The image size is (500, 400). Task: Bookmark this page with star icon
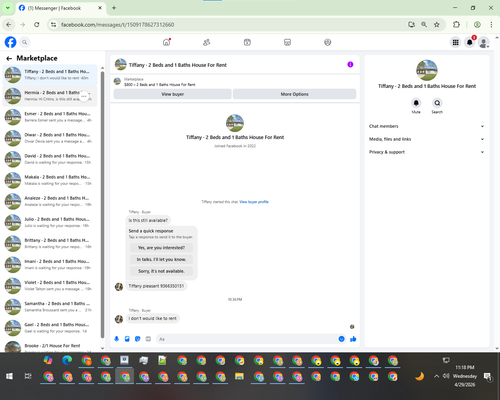click(x=437, y=25)
